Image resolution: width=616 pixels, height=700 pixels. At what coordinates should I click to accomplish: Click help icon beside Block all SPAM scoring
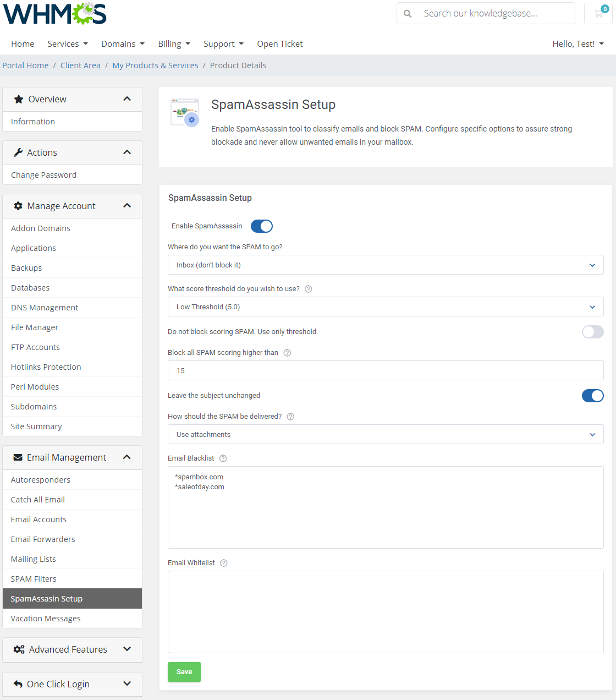pos(287,353)
